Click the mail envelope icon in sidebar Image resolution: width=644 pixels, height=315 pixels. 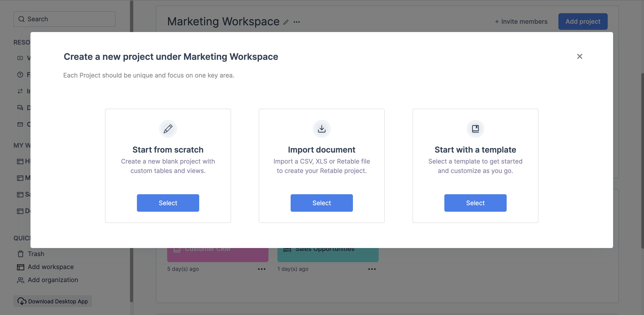pos(20,124)
